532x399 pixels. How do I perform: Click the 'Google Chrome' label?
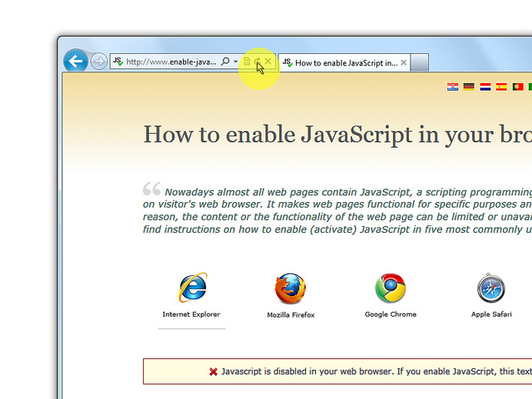(391, 314)
